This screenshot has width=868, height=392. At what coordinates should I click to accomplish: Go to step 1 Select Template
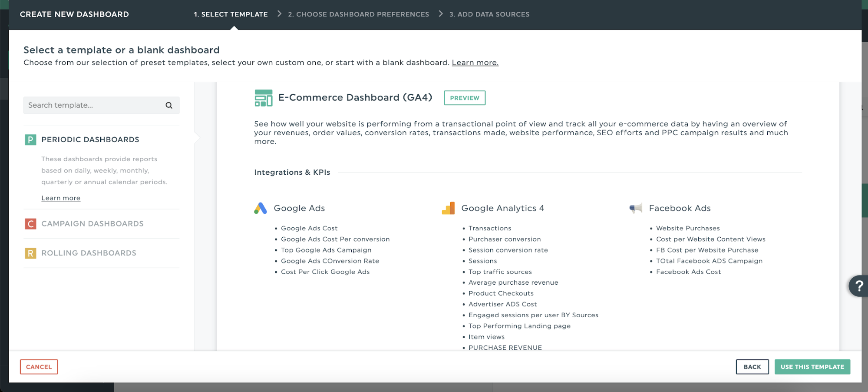tap(231, 14)
